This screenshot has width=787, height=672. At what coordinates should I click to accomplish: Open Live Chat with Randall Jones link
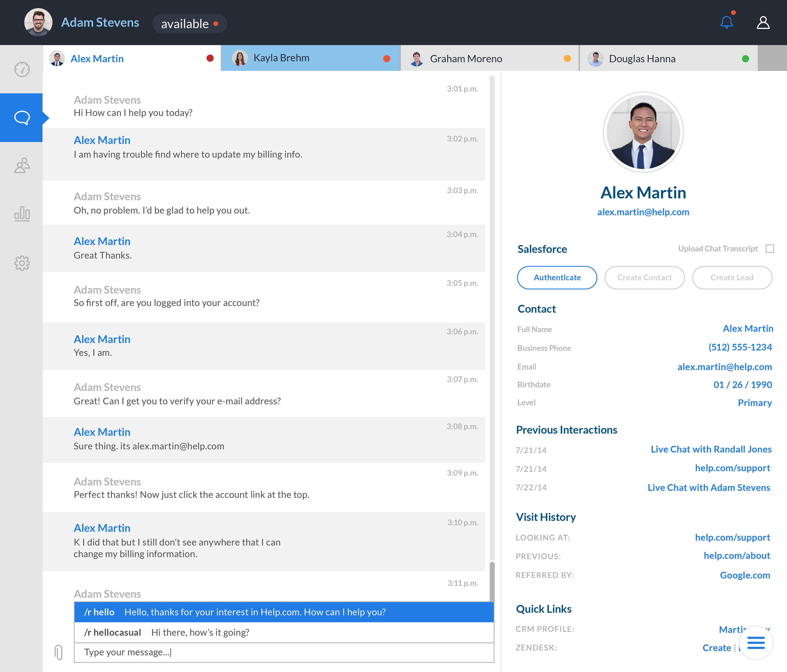pyautogui.click(x=711, y=449)
